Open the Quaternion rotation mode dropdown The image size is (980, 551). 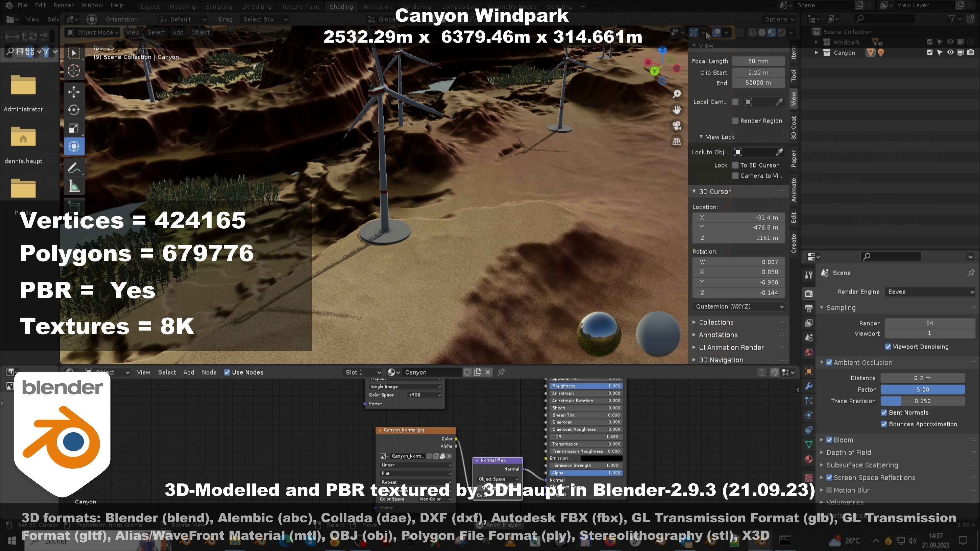738,306
